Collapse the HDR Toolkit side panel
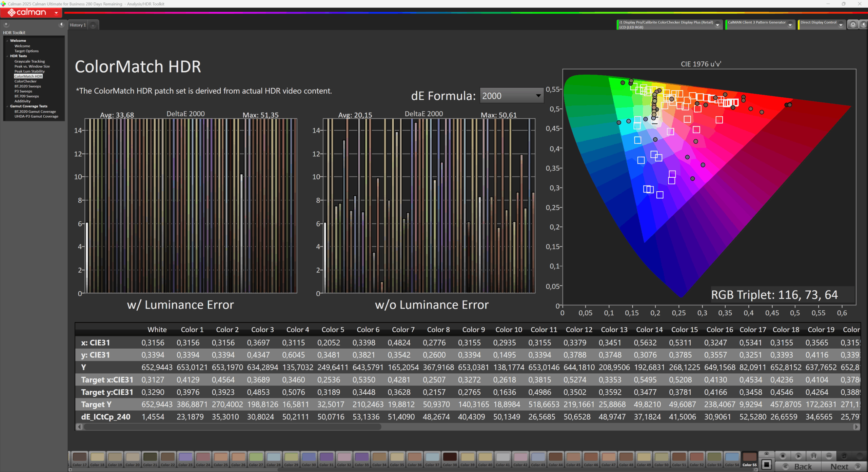868x472 pixels. coord(62,24)
